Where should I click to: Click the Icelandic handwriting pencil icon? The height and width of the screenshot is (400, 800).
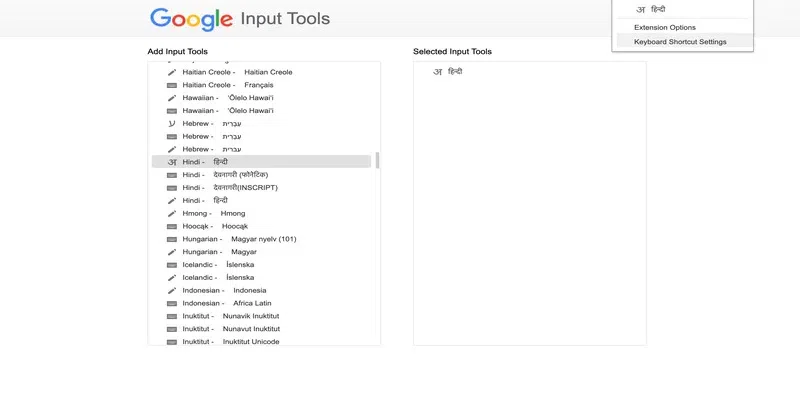172,278
